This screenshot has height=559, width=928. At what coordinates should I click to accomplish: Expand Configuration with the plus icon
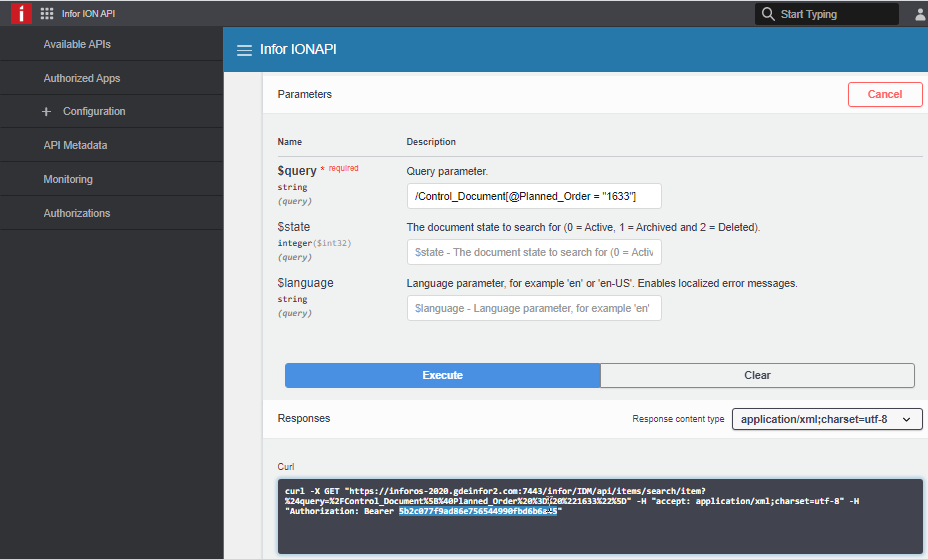click(x=47, y=111)
